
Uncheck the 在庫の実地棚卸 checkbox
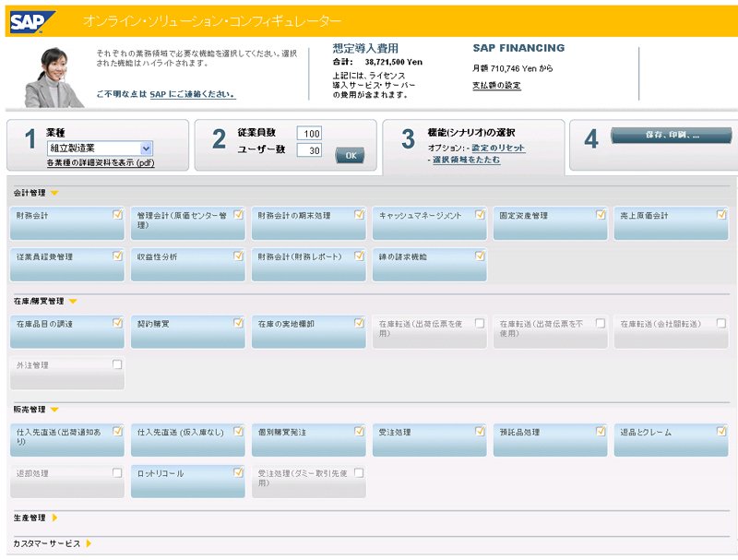(359, 323)
